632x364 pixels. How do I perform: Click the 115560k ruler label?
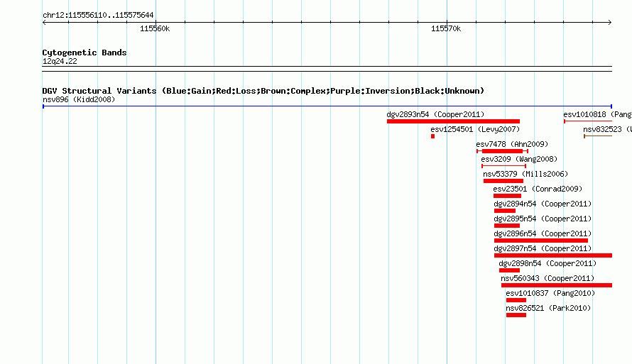point(155,28)
